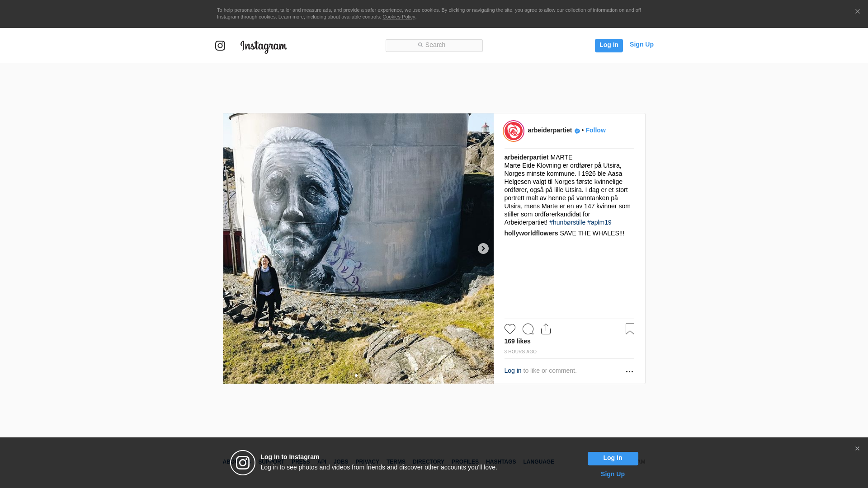Screen dimensions: 868x488
Task: Open the LANGUAGE footer selector
Action: tap(539, 462)
